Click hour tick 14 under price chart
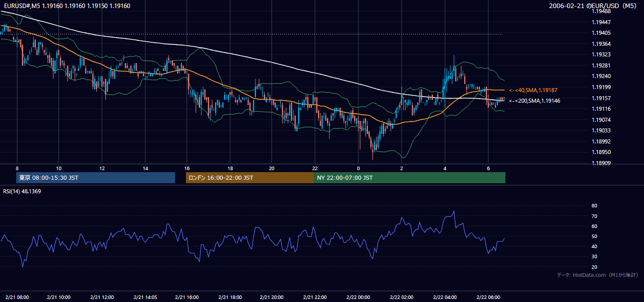644x302 pixels. pos(145,168)
